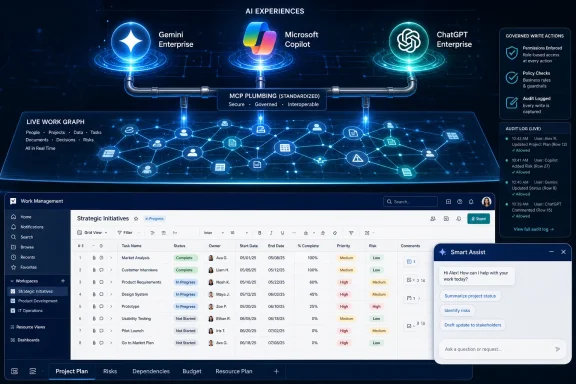Open comment icon in Prototype row

(x=101, y=306)
